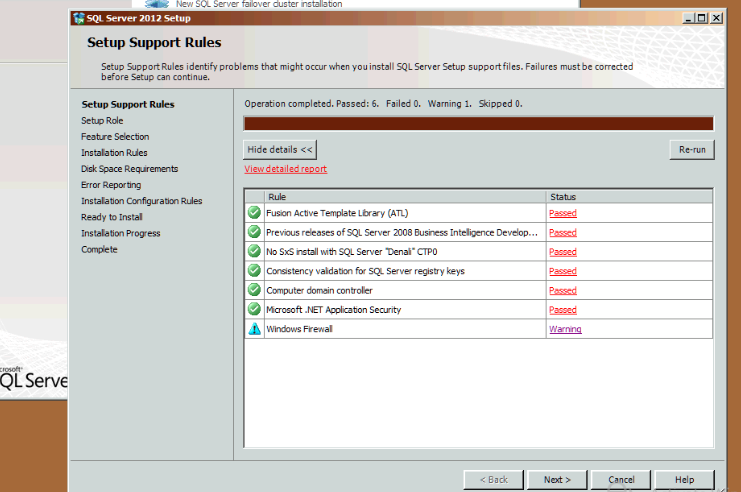Proceed with the Next button
Image resolution: width=741 pixels, height=492 pixels.
(557, 480)
